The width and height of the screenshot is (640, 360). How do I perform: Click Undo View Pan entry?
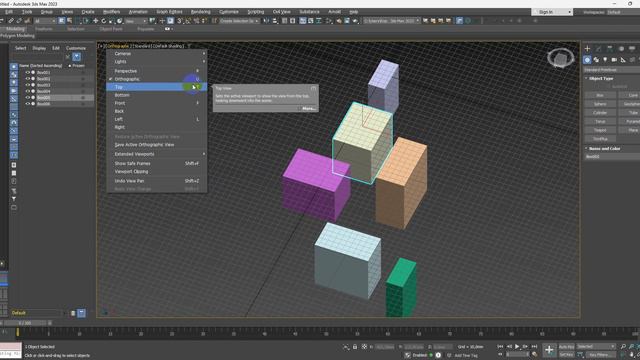click(x=156, y=181)
